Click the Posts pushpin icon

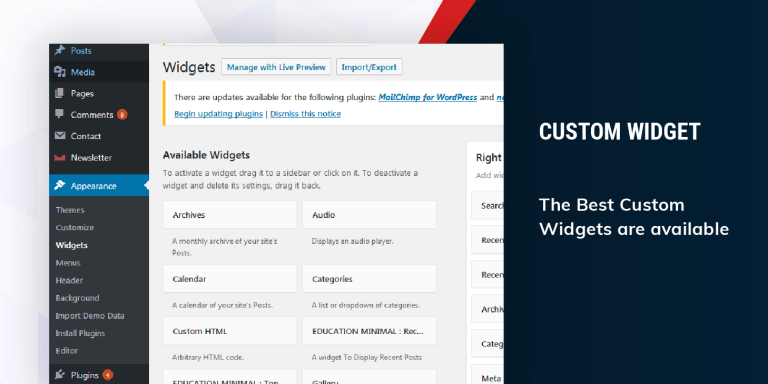coord(60,50)
